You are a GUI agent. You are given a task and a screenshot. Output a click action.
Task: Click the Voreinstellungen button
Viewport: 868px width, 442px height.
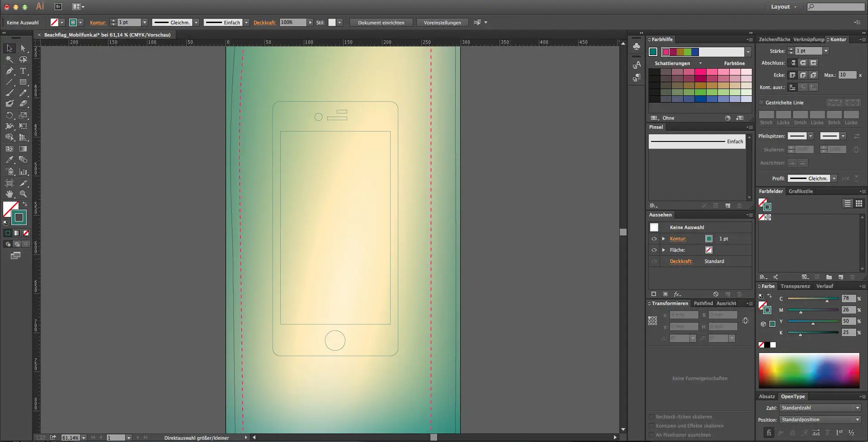[442, 23]
